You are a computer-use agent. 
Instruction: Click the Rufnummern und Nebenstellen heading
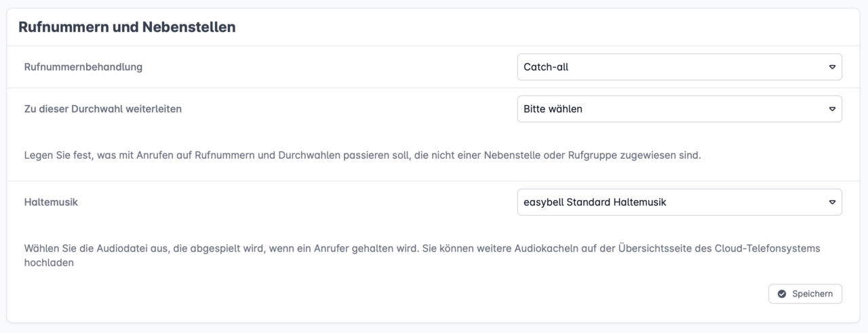pos(127,27)
